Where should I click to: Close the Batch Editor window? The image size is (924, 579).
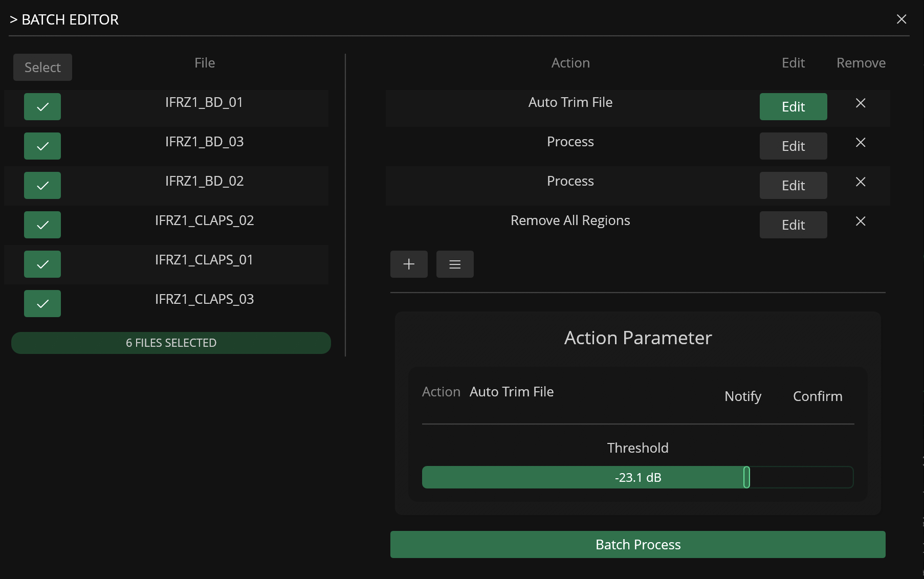pos(901,19)
